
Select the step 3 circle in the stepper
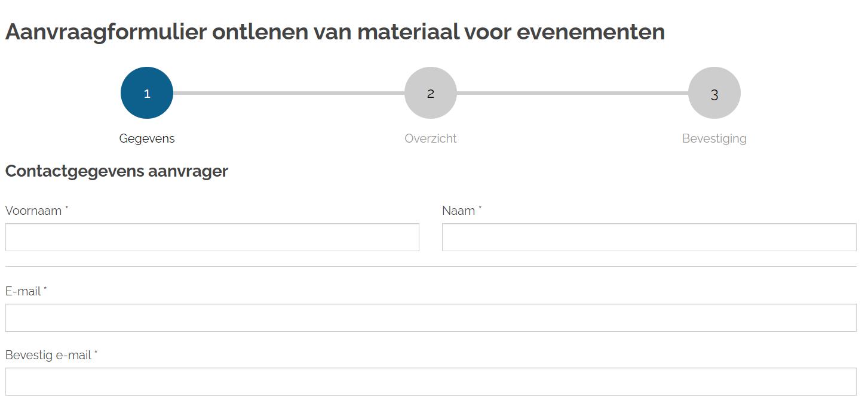[714, 93]
